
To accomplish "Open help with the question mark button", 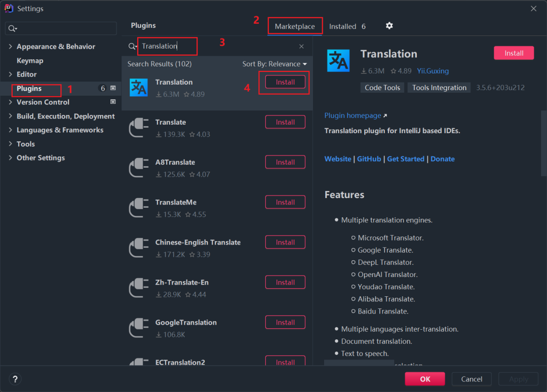I will [x=15, y=379].
